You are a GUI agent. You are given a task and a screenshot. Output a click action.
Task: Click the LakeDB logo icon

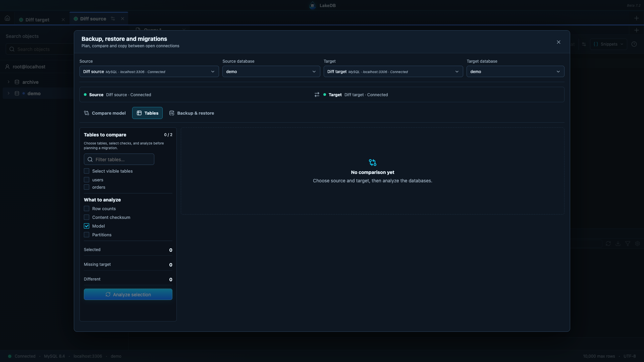[x=313, y=5]
